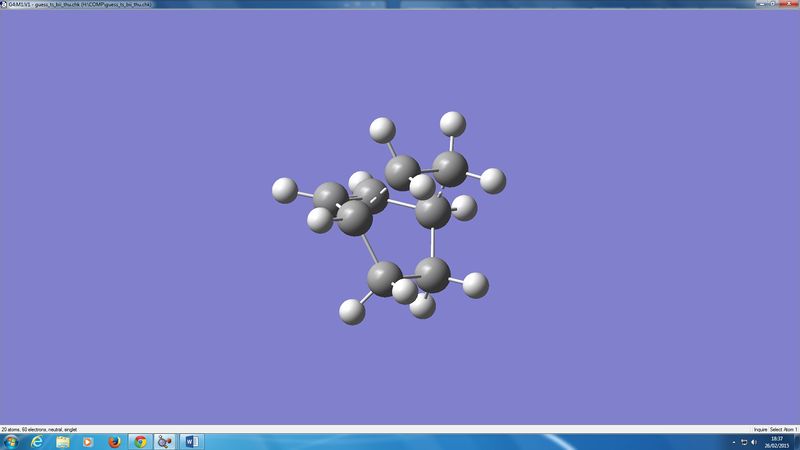Open Windows Explorer folder icon in taskbar
Viewport: 800px width, 450px height.
point(63,442)
